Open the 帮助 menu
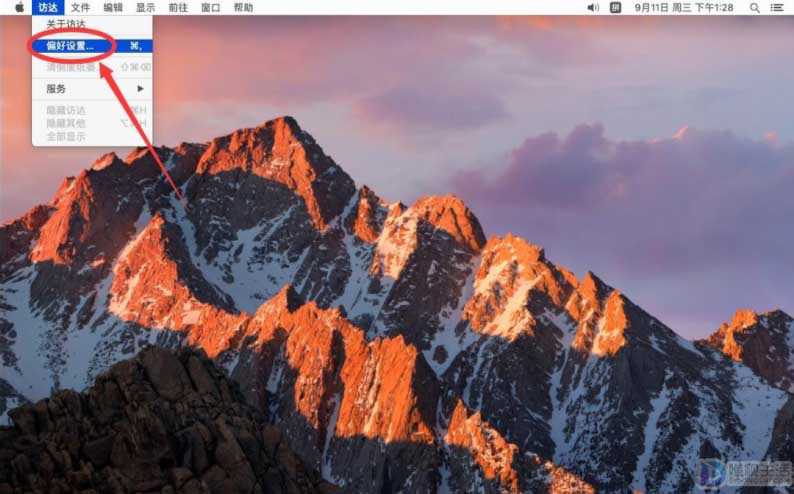Viewport: 794px width, 494px height. [x=244, y=8]
